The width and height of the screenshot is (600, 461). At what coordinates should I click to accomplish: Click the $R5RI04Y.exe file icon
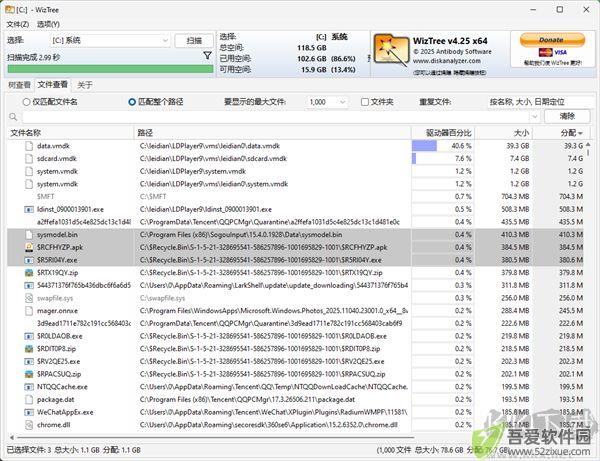29,260
